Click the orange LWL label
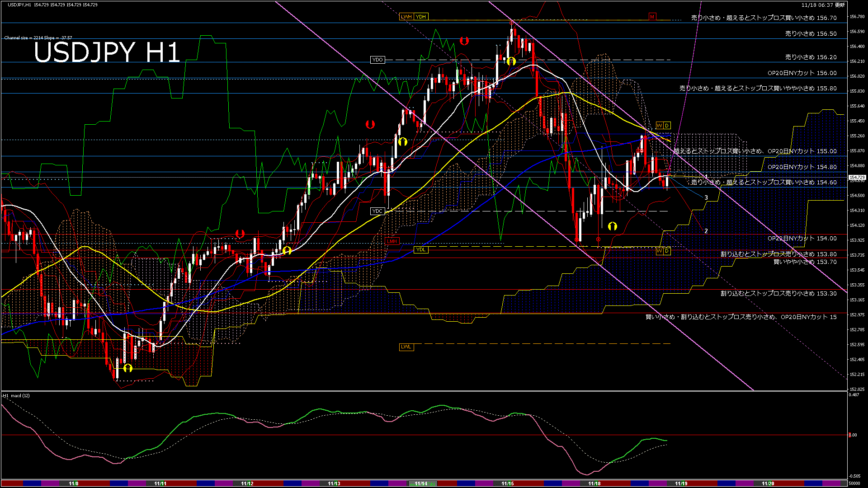868x488 pixels. pos(406,347)
